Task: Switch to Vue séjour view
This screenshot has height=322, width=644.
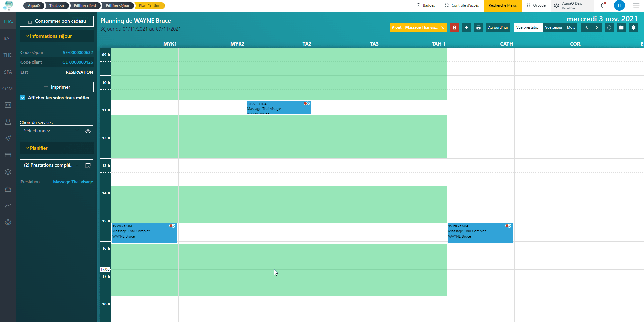Action: tap(553, 28)
